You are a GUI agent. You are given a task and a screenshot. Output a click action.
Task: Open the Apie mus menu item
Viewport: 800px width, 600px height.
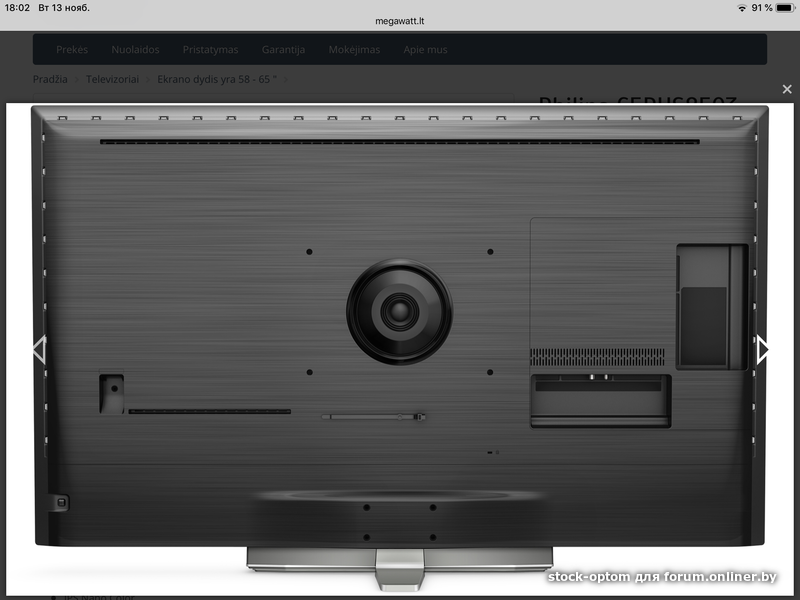pos(425,49)
